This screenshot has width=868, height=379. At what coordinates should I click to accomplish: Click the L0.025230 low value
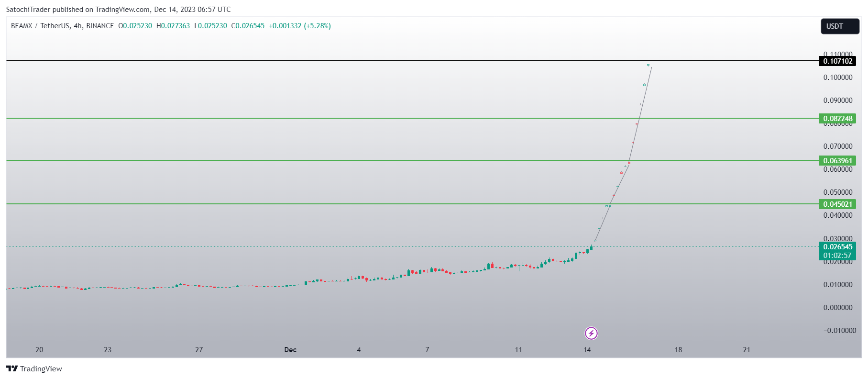pyautogui.click(x=210, y=26)
